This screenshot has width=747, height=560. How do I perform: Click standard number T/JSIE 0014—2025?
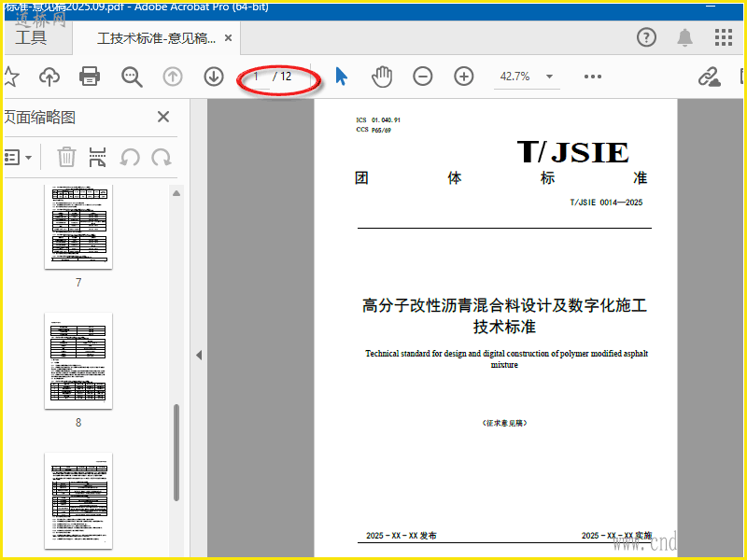pyautogui.click(x=606, y=203)
